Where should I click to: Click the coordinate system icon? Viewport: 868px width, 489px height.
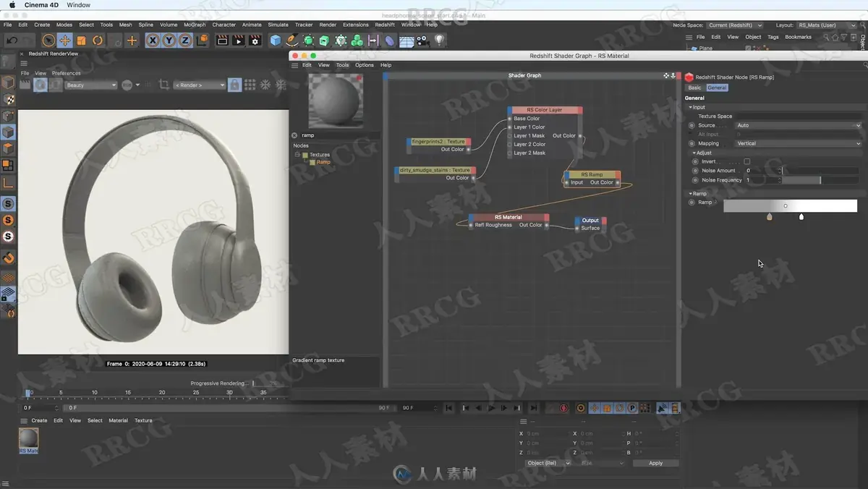click(x=202, y=41)
